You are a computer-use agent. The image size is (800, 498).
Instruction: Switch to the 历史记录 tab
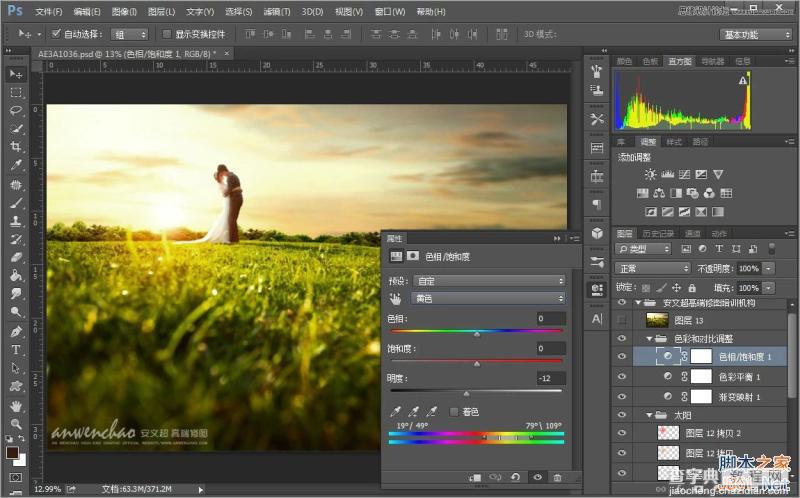click(658, 234)
